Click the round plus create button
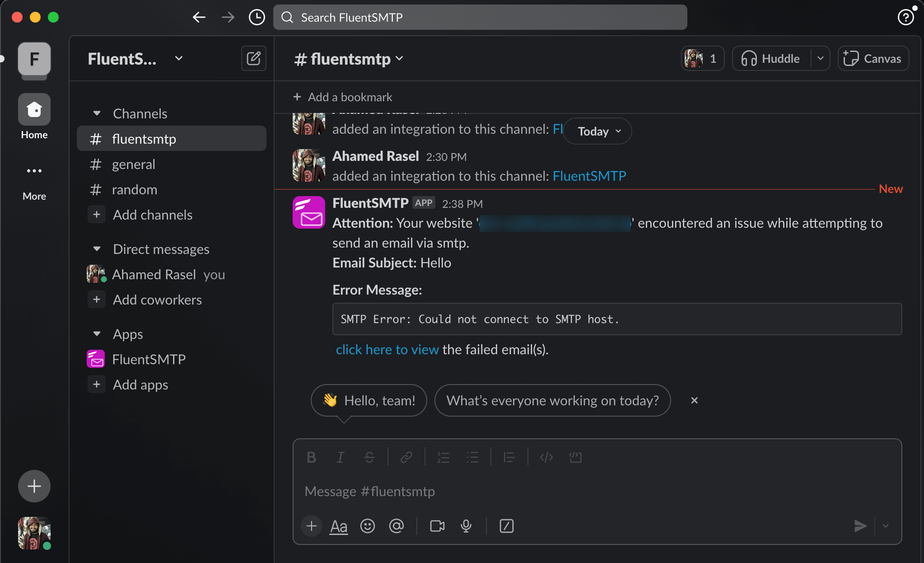 pyautogui.click(x=34, y=486)
